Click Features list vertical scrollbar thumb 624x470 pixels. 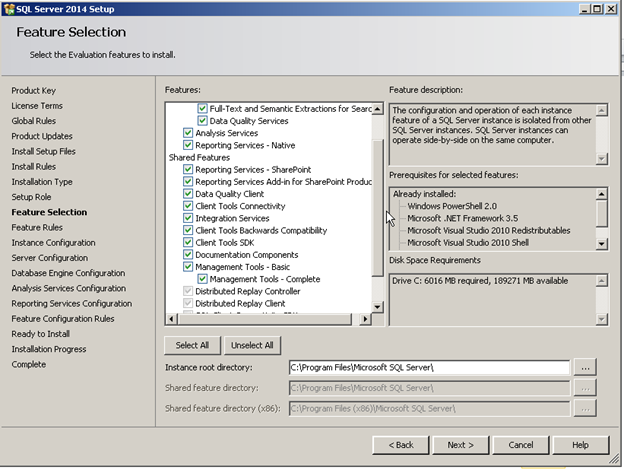[x=377, y=207]
